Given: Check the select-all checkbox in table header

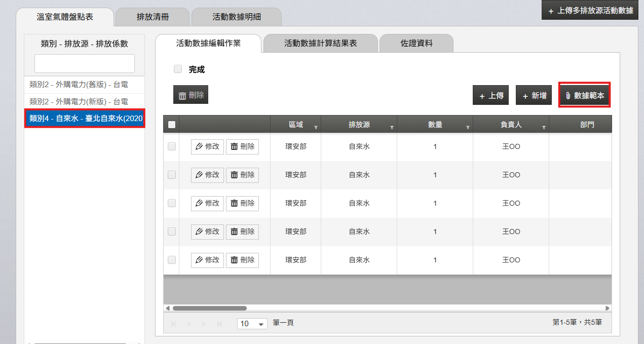Looking at the screenshot, I should click(x=171, y=125).
